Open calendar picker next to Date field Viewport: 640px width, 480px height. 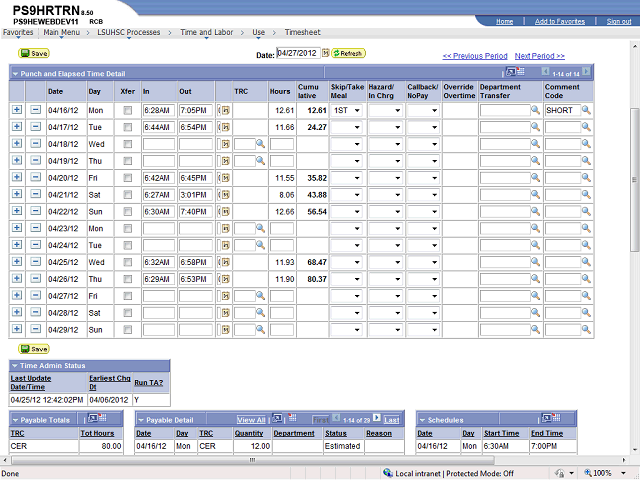[x=326, y=54]
